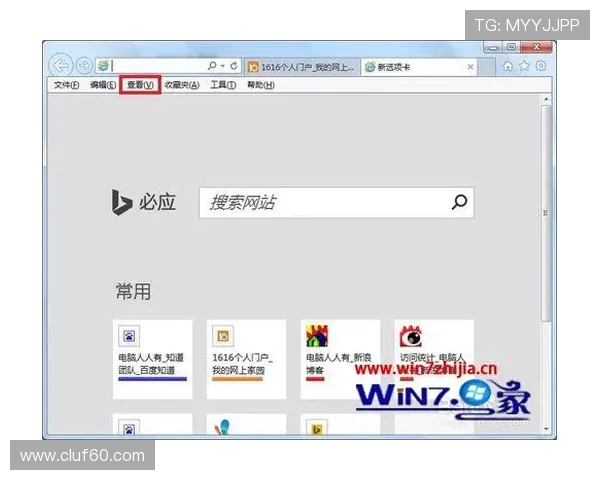Open a blank new tab button

(487, 67)
